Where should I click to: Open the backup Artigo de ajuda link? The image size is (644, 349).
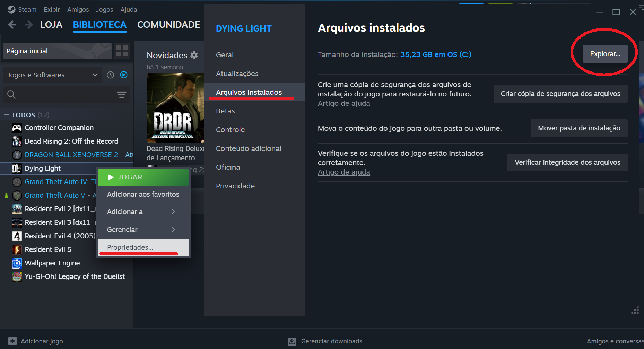click(344, 103)
